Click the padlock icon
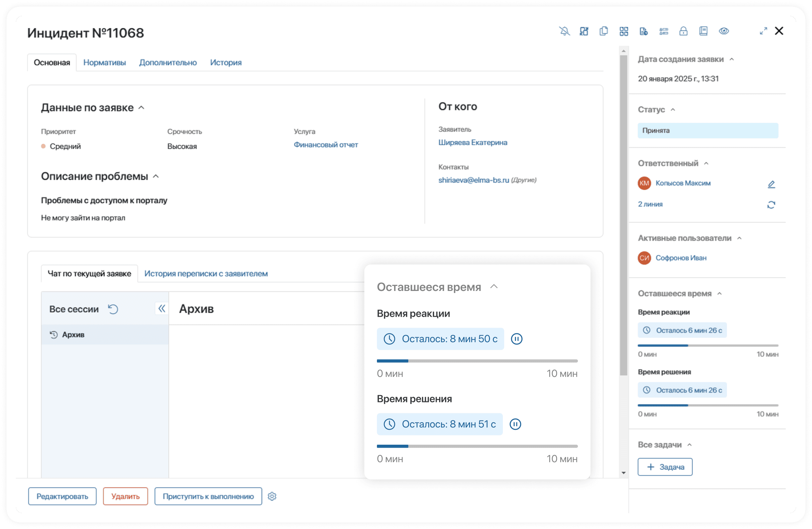Viewport: 812px width, 529px height. point(683,31)
